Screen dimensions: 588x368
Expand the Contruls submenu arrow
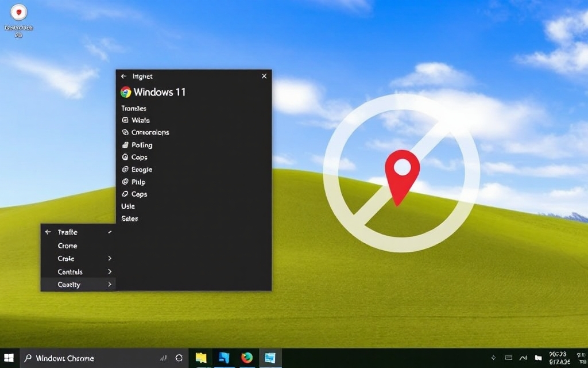(110, 271)
